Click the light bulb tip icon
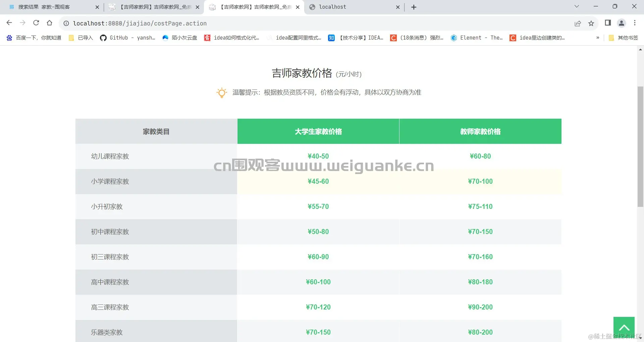 click(222, 93)
